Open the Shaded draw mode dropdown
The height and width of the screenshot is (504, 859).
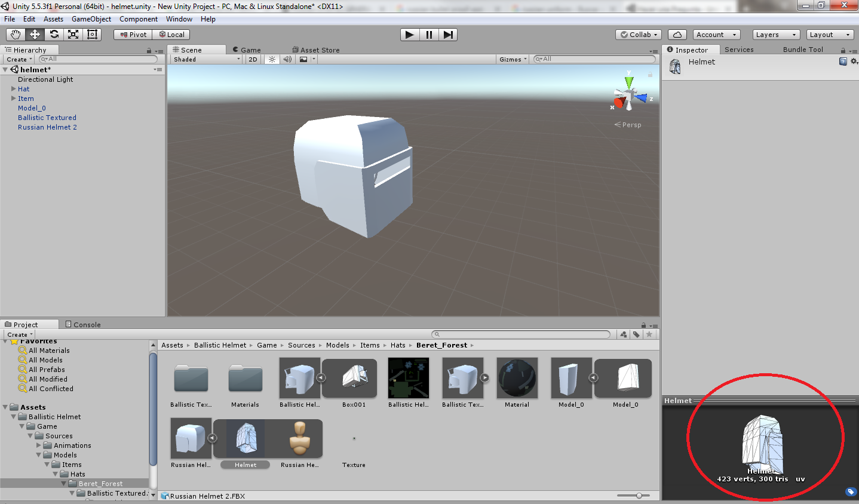206,59
